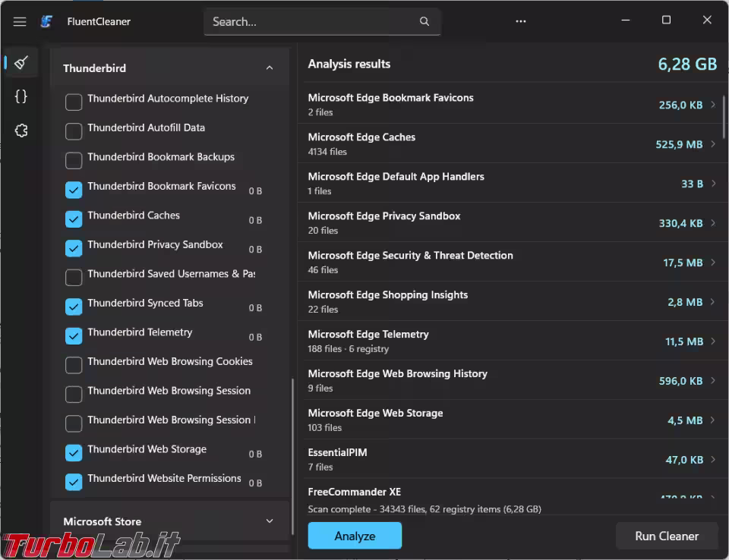The width and height of the screenshot is (729, 560).
Task: Uncheck Thunderbird Web Storage
Action: point(74,453)
